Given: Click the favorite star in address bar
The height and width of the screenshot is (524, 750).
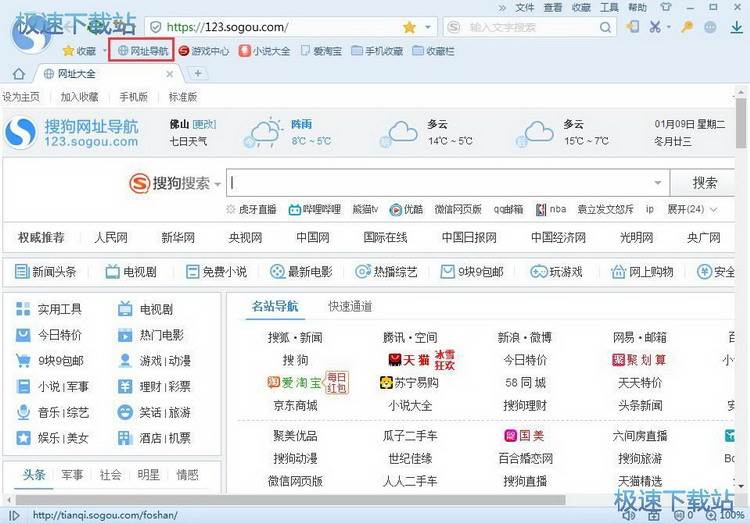Looking at the screenshot, I should tap(409, 27).
